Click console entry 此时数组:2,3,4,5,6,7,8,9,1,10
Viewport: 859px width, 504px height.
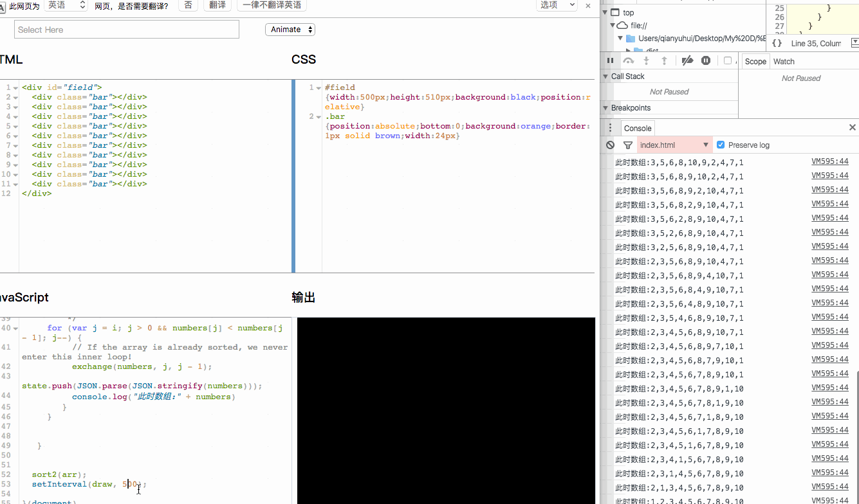click(679, 389)
